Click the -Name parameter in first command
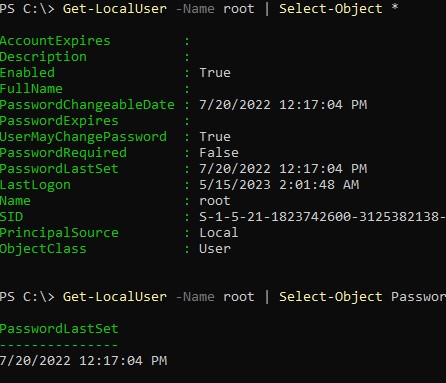446x383 pixels. coord(195,9)
